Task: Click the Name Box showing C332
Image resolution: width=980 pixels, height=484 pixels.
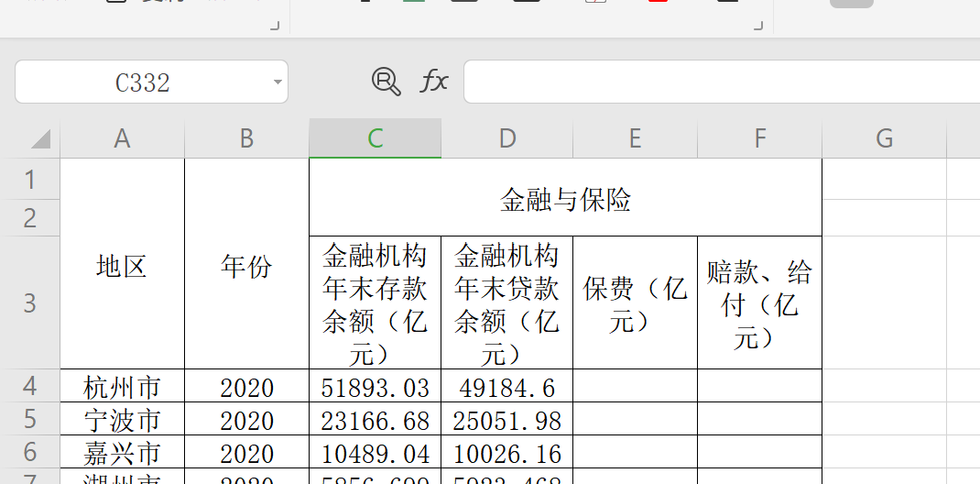Action: (x=151, y=82)
